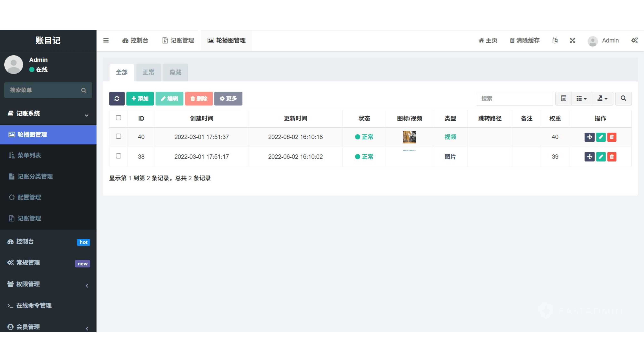Image resolution: width=644 pixels, height=362 pixels.
Task: Click the 删除 delete button
Action: 199,98
